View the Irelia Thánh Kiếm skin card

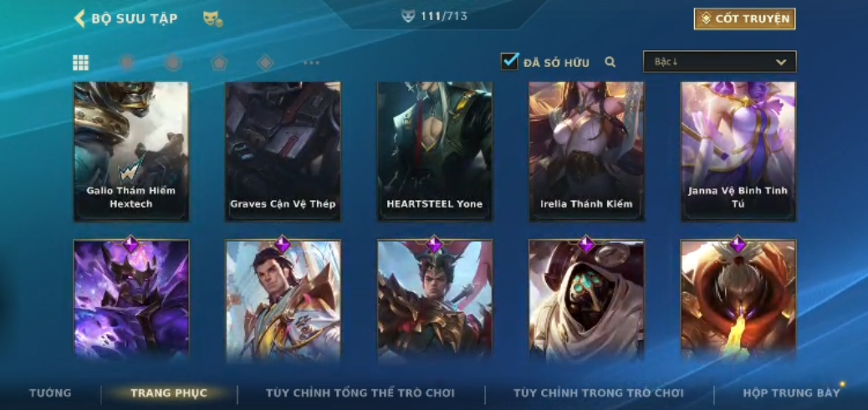[586, 151]
